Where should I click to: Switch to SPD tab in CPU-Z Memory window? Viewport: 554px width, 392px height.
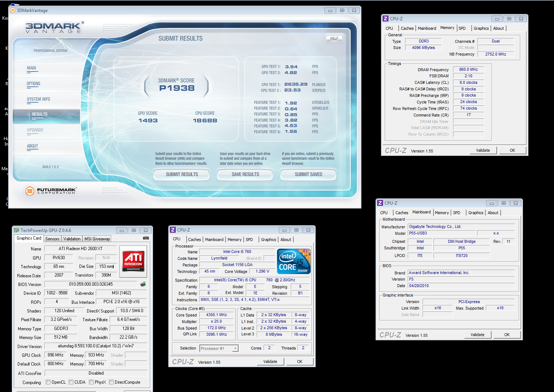(x=462, y=28)
